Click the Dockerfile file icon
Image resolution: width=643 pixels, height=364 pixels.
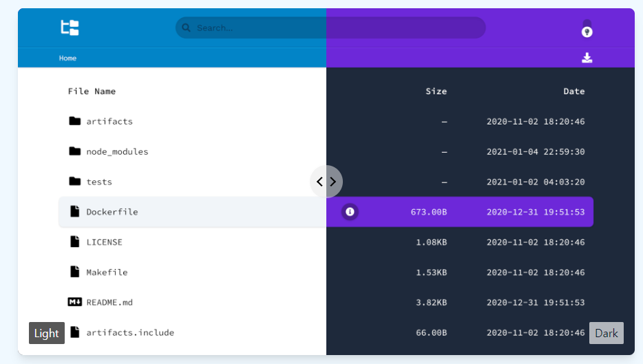tap(74, 211)
